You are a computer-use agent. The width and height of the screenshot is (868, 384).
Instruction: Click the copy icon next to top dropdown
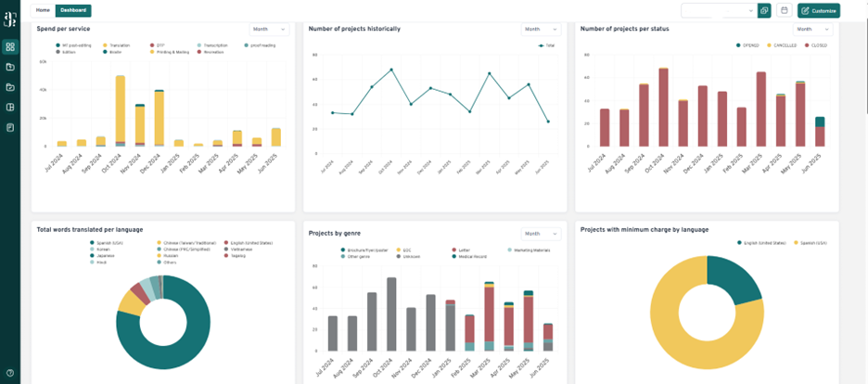[x=764, y=10]
